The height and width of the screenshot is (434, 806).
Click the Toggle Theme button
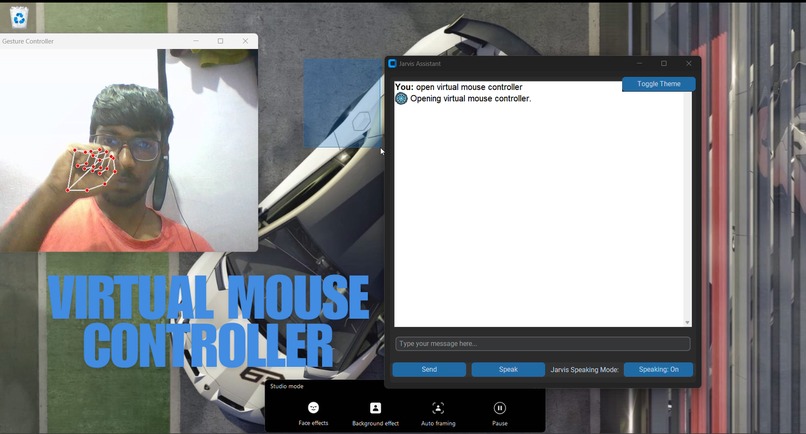click(x=658, y=84)
